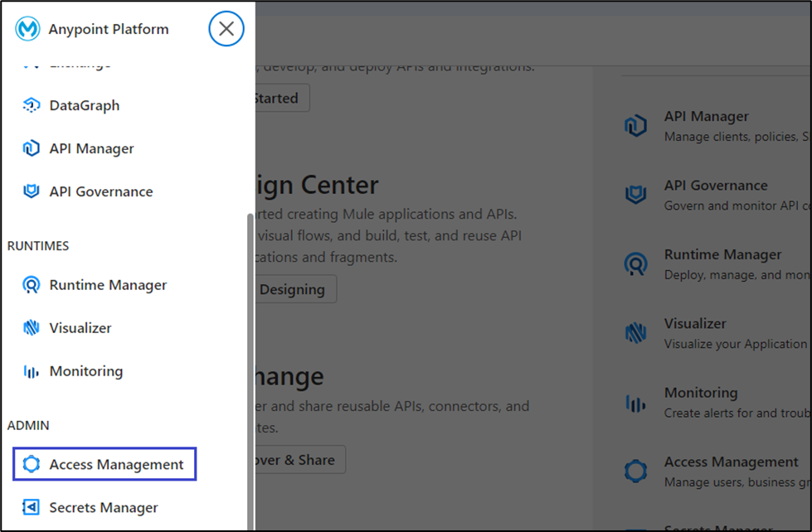Image resolution: width=812 pixels, height=532 pixels.
Task: Open API Manager from the sidebar menu
Action: 91,148
